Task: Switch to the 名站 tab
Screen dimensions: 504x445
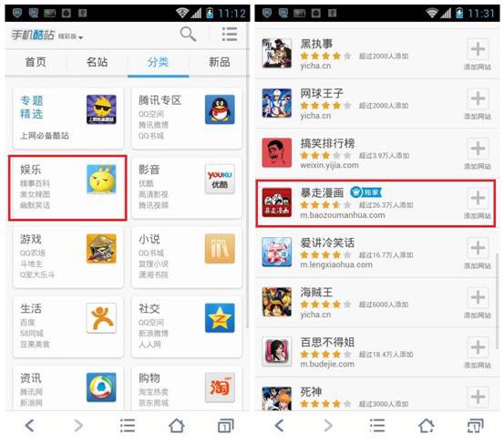Action: 97,62
